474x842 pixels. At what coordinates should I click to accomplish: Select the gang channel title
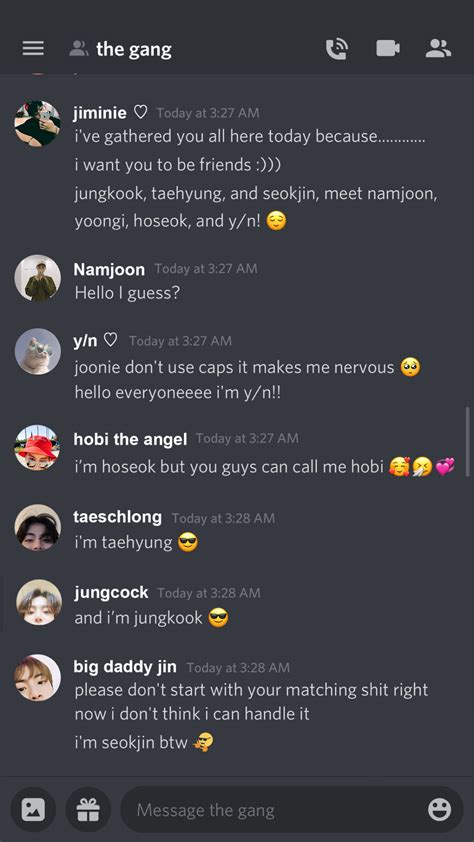click(134, 49)
